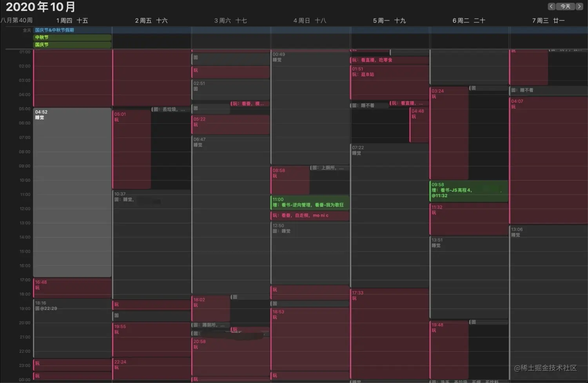Select the 03:24 玩 event on Tuesday
Screen dimensions: 588x383
click(449, 133)
